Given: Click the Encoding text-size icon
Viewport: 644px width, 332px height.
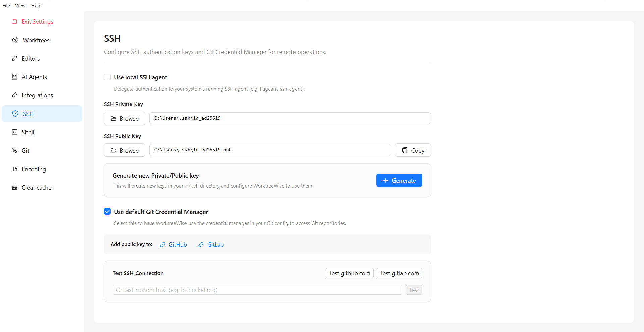Looking at the screenshot, I should [15, 169].
